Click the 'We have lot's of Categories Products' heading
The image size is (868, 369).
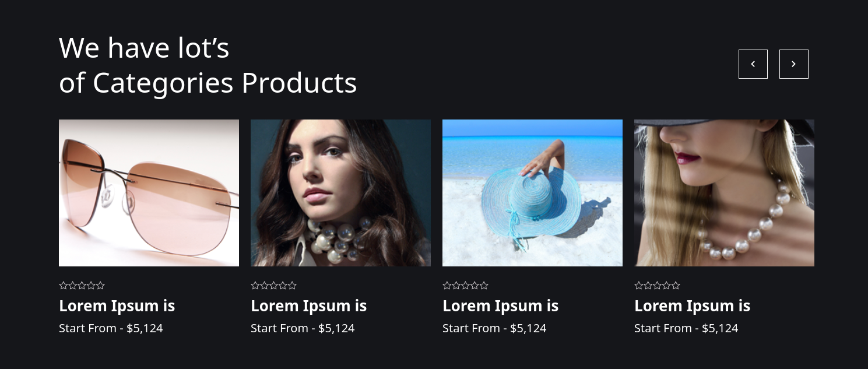tap(208, 65)
